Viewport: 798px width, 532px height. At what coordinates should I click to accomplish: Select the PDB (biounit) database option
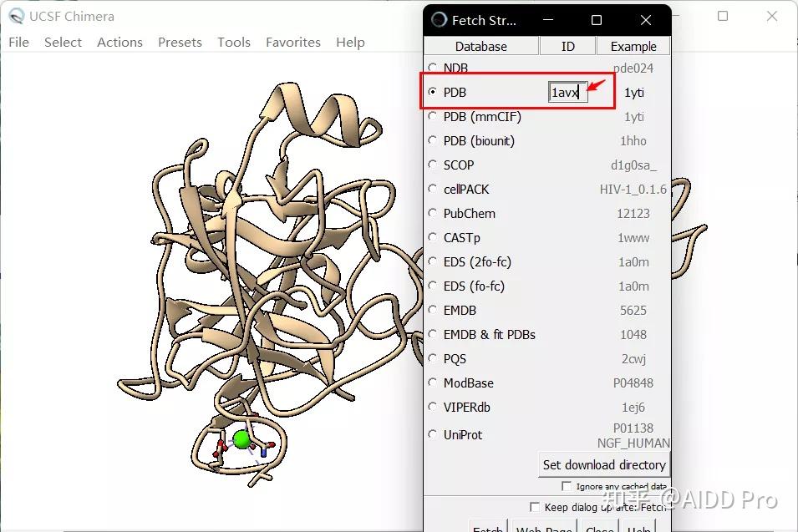432,140
